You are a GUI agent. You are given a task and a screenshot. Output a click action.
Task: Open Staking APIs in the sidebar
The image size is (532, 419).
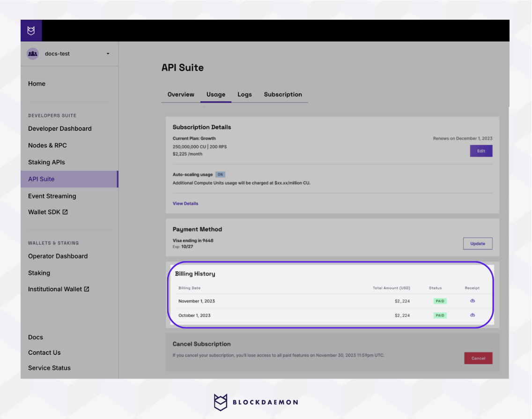[46, 162]
